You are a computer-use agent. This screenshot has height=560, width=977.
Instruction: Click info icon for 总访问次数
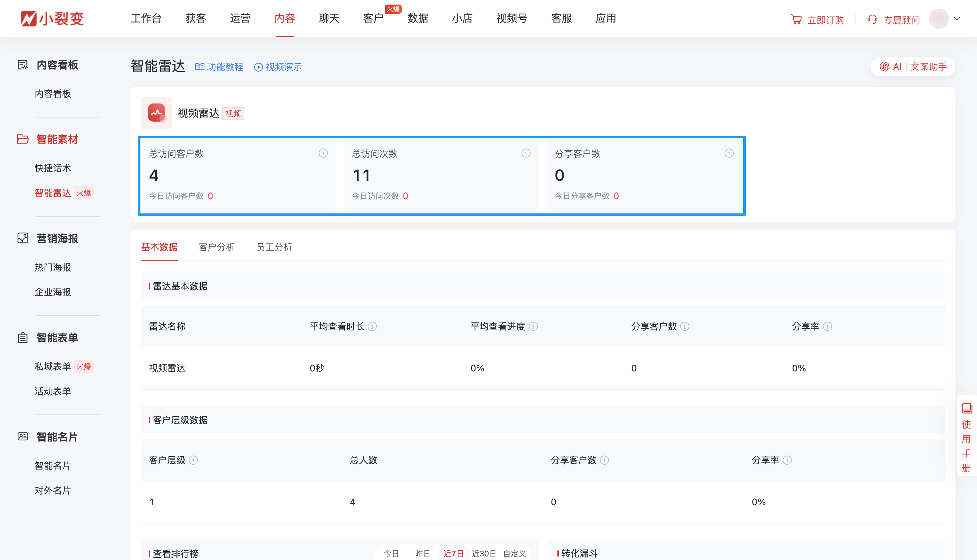click(x=526, y=153)
